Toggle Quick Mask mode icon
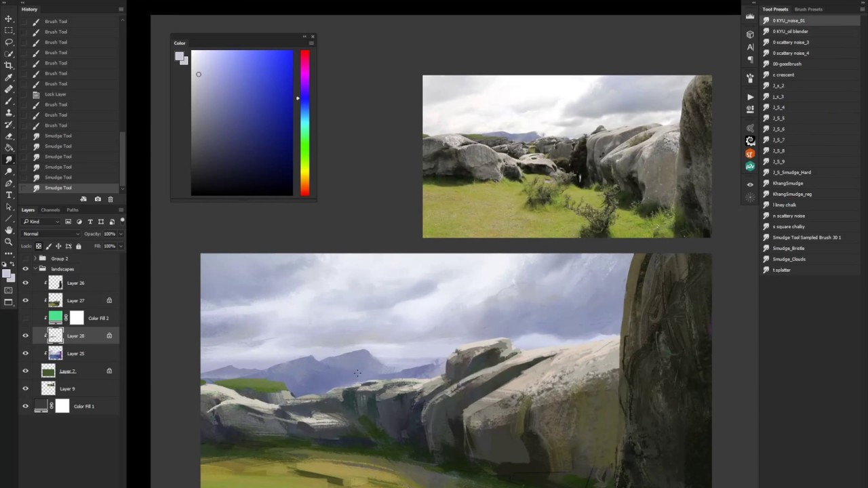Image resolution: width=868 pixels, height=488 pixels. click(x=9, y=290)
